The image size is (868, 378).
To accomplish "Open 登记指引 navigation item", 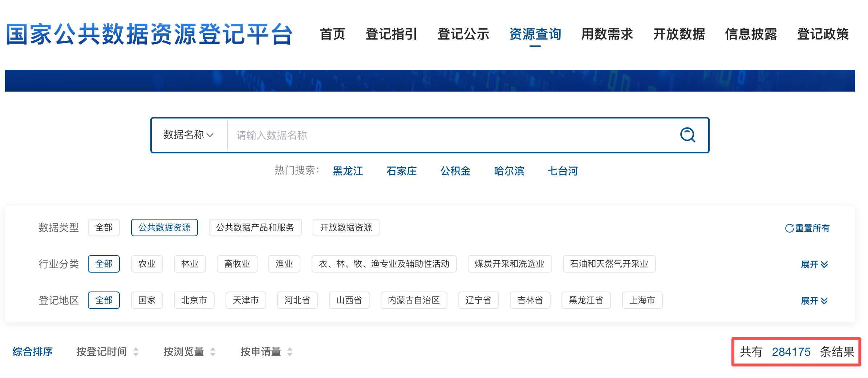I will point(391,34).
